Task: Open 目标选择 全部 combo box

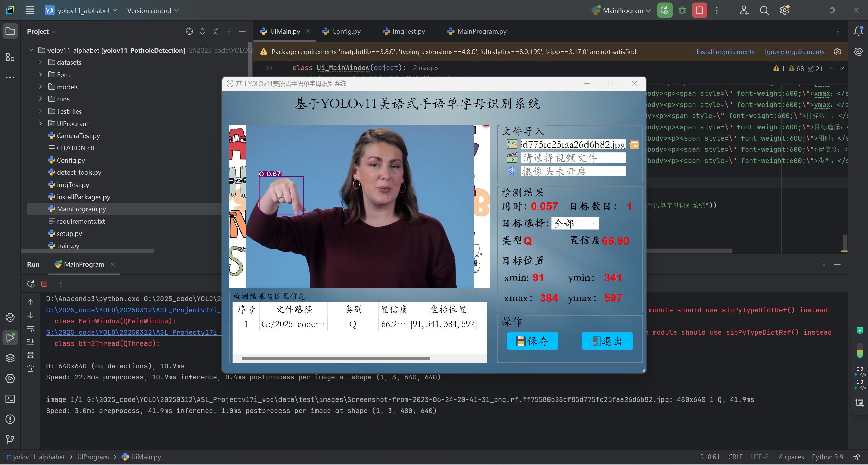Action: (x=575, y=223)
